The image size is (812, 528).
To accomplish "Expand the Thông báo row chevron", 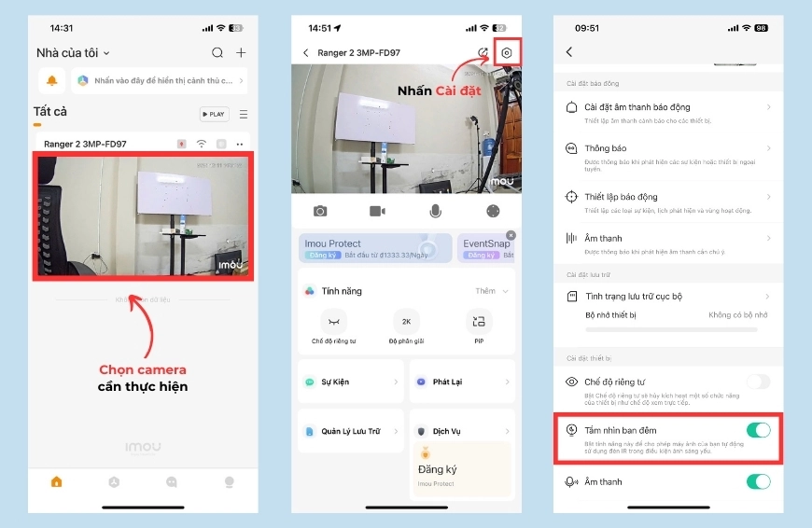I will coord(768,148).
